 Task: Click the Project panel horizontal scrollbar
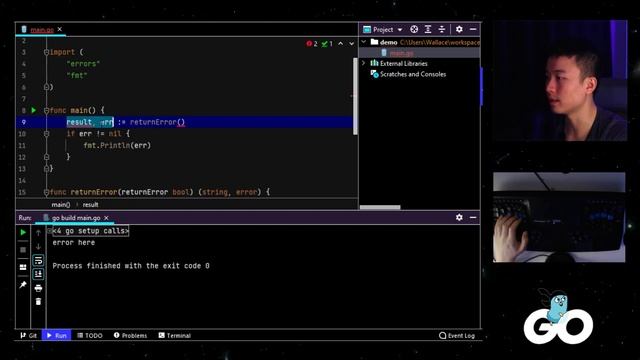click(380, 207)
